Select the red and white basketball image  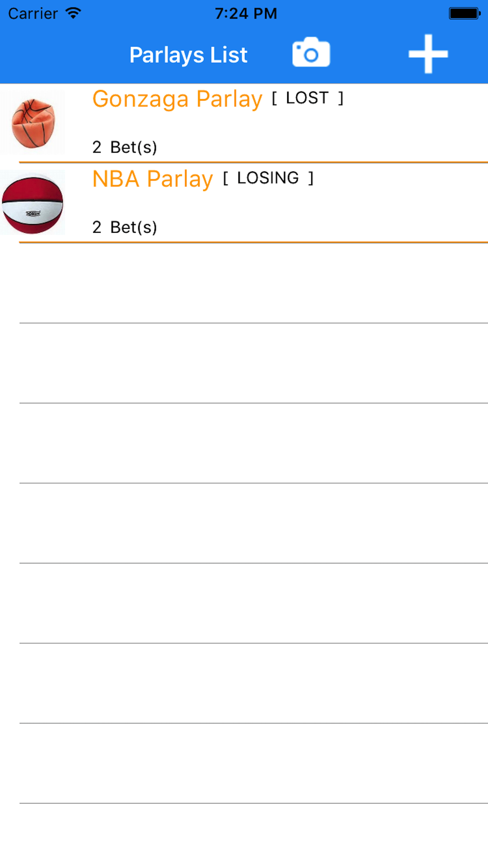[33, 203]
